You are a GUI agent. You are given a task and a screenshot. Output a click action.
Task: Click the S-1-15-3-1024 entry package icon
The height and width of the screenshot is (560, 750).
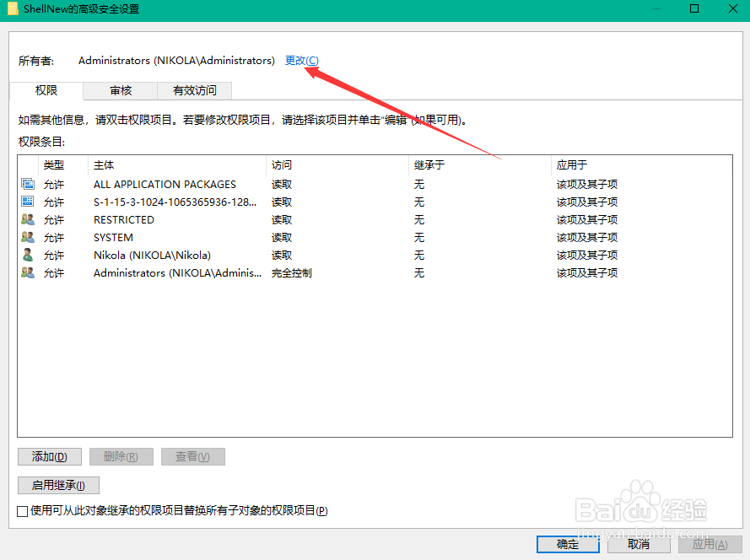[28, 202]
